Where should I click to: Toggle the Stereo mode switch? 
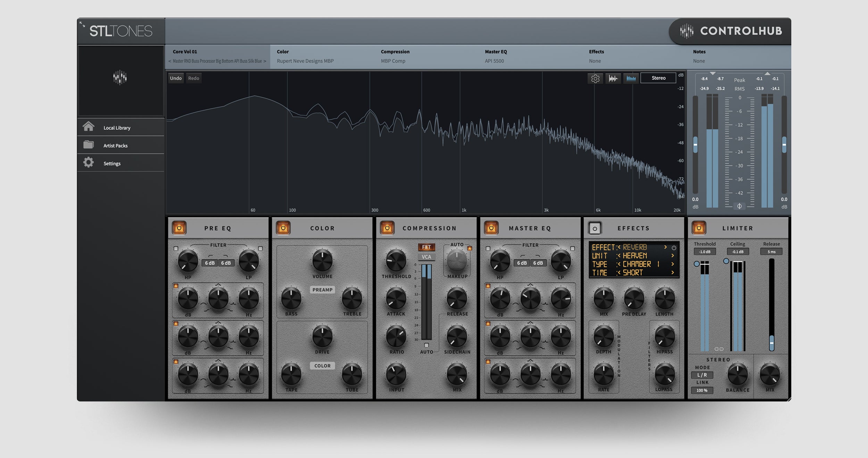point(659,78)
